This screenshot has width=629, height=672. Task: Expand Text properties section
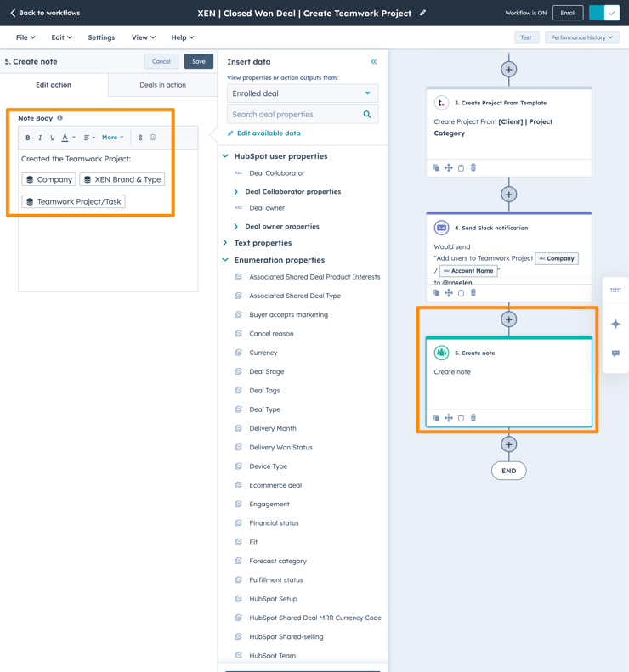pos(225,243)
